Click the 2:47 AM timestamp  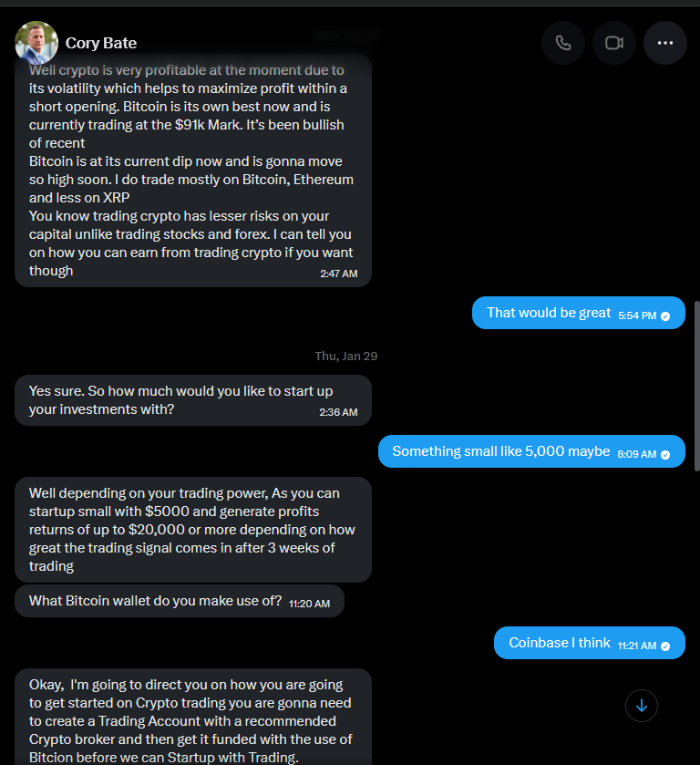[338, 274]
